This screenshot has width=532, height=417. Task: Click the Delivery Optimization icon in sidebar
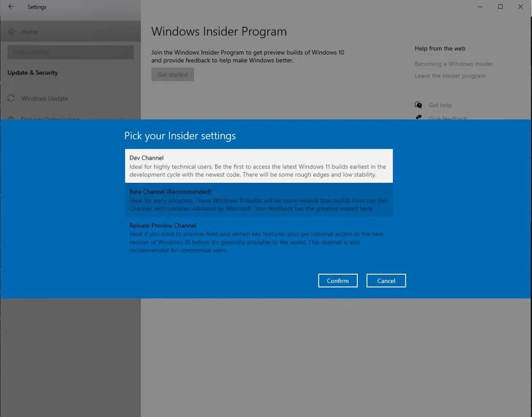(11, 119)
